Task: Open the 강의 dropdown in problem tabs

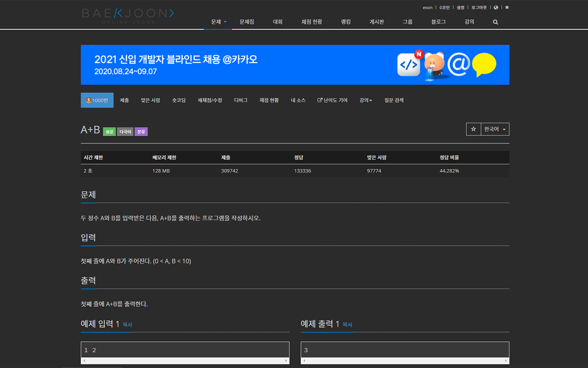Action: click(366, 100)
